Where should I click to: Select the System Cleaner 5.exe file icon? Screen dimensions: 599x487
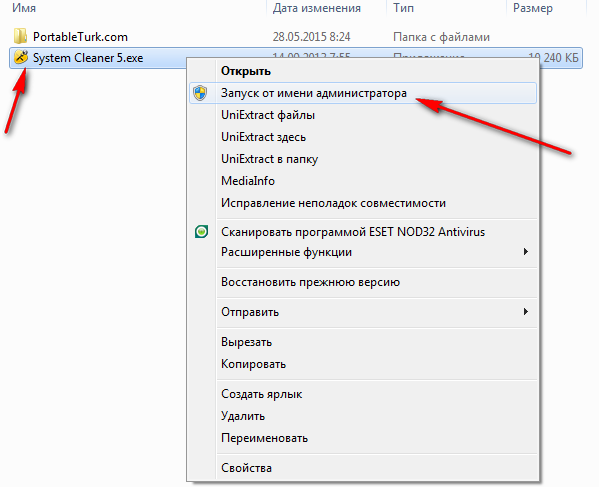point(21,57)
